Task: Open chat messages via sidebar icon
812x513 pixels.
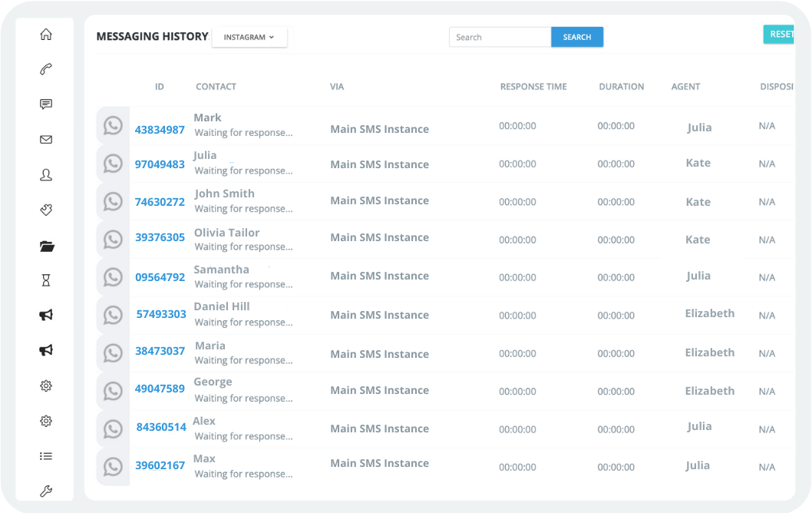Action: (45, 104)
